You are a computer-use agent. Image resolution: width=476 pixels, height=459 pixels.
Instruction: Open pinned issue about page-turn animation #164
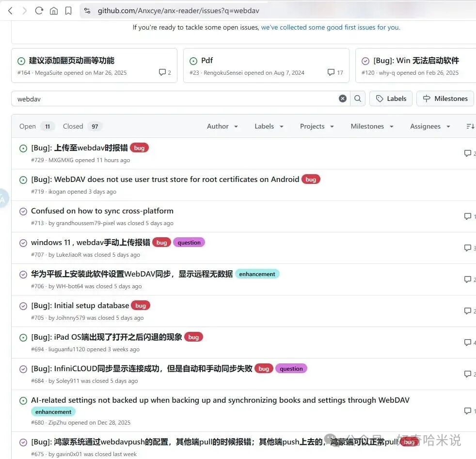[x=72, y=61]
